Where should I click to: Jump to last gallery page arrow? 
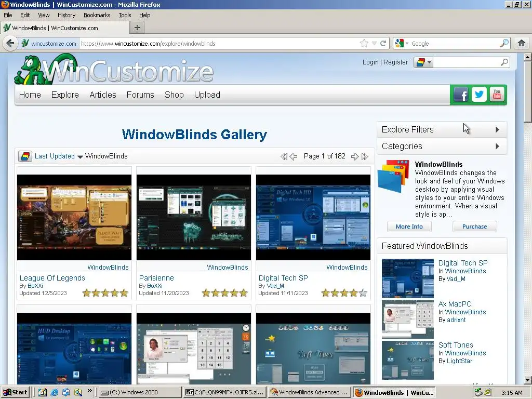pos(365,156)
